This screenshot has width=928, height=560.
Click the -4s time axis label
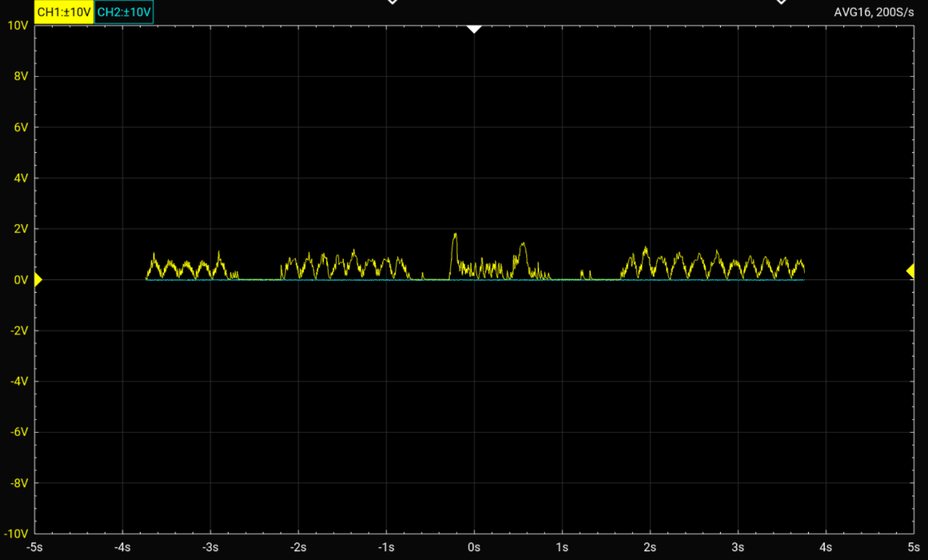tap(122, 547)
